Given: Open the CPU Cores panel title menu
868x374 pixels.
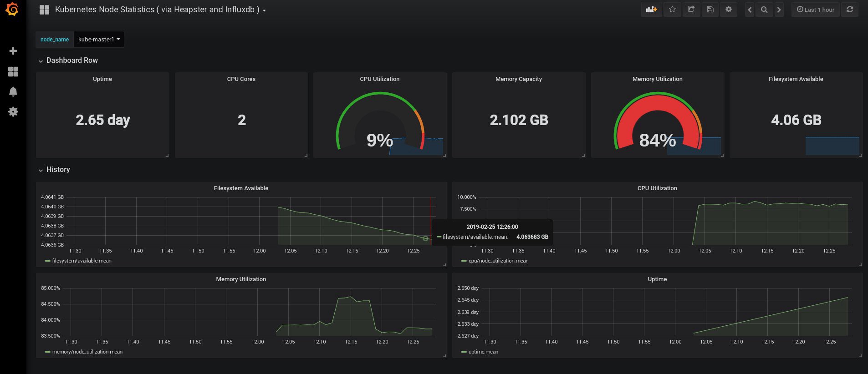Looking at the screenshot, I should tap(241, 79).
